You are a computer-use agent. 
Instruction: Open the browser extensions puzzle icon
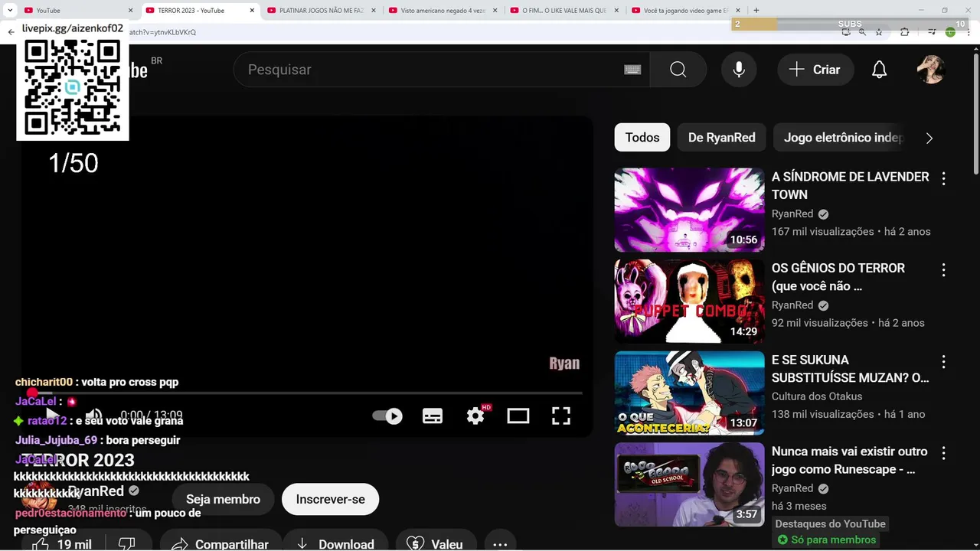pos(904,32)
